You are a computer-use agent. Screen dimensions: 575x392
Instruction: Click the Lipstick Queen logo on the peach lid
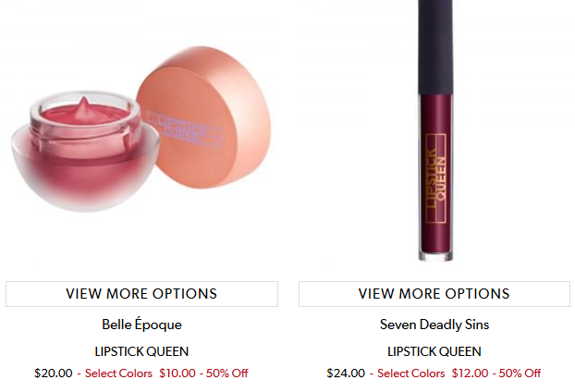(185, 131)
